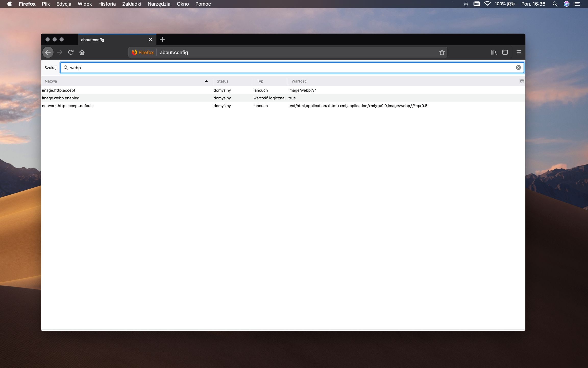The height and width of the screenshot is (368, 588).
Task: Open the Bluetooth menu in the menu bar
Action: pyautogui.click(x=466, y=4)
